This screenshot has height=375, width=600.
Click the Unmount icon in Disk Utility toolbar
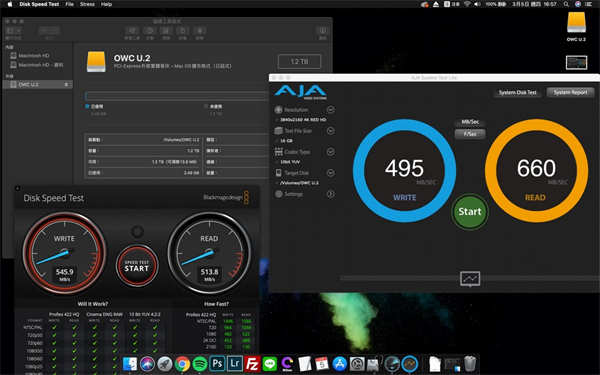tap(200, 31)
